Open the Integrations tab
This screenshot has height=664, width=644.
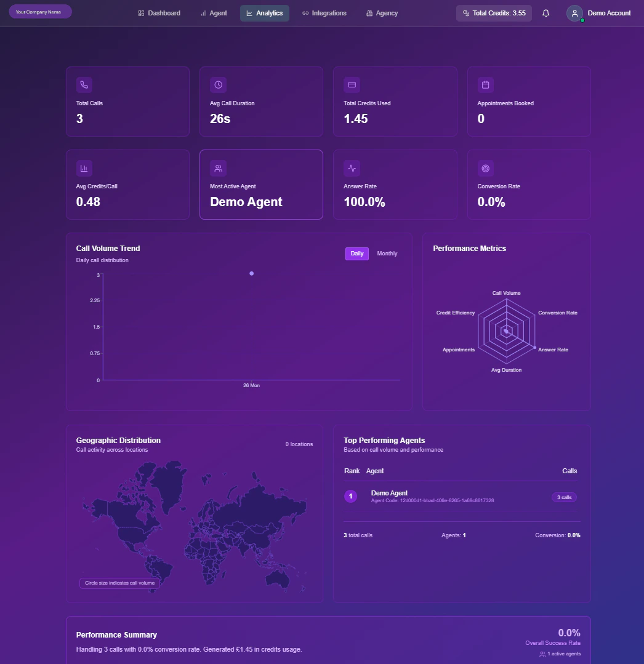(x=324, y=13)
